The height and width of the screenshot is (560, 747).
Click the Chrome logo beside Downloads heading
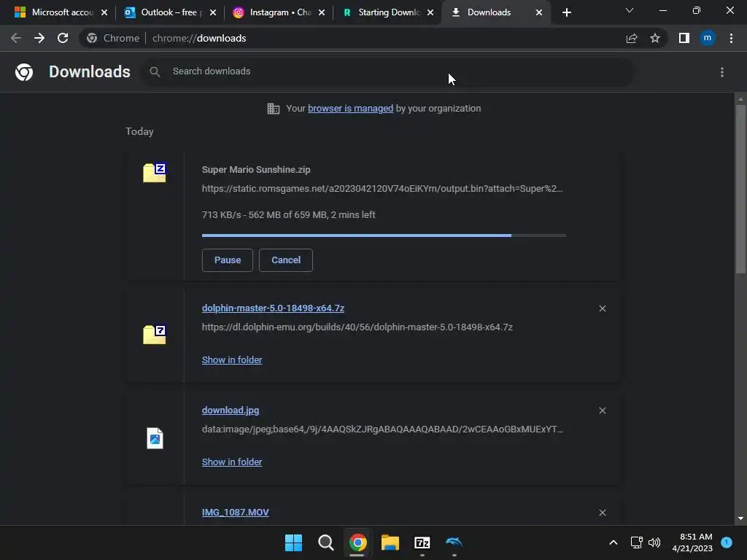coord(24,72)
